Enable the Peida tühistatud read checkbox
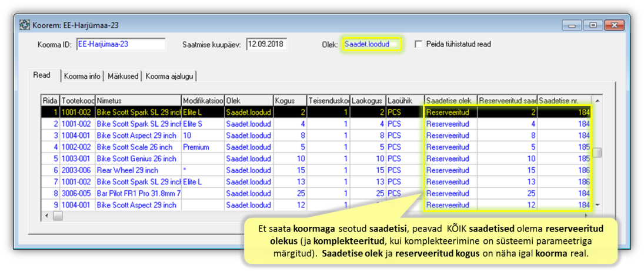The width and height of the screenshot is (644, 271). tap(419, 44)
